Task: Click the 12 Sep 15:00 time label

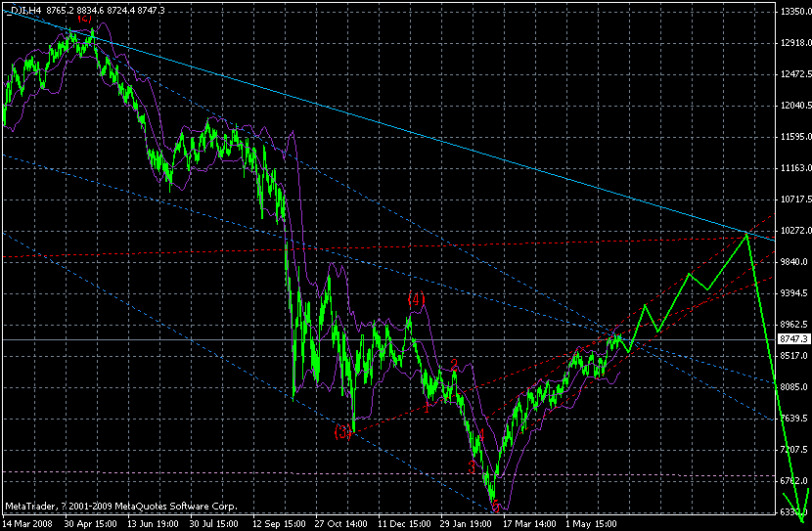Action: click(279, 524)
